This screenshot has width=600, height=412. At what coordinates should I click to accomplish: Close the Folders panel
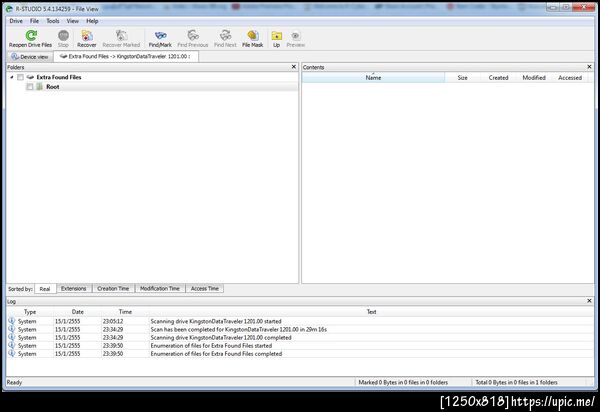294,67
